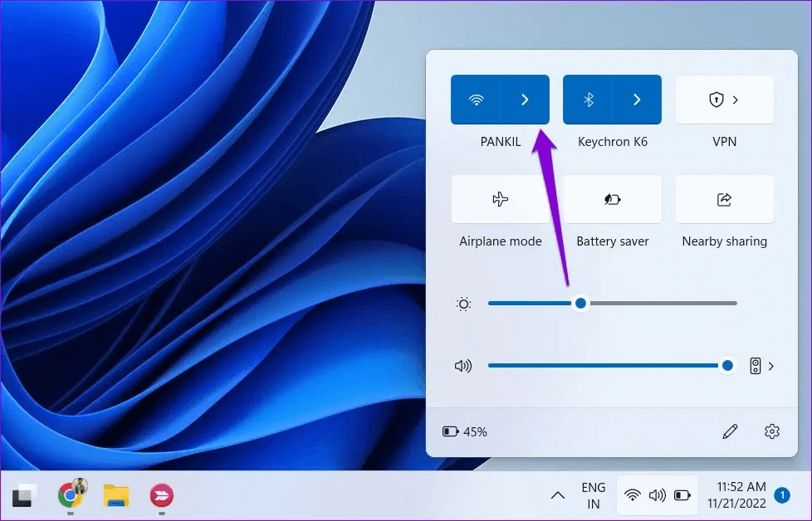Screen dimensions: 812x521
Task: Show hidden icons in system tray
Action: tap(558, 495)
